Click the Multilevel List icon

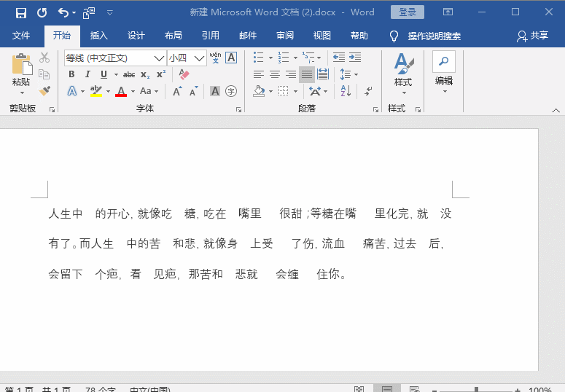[x=308, y=58]
